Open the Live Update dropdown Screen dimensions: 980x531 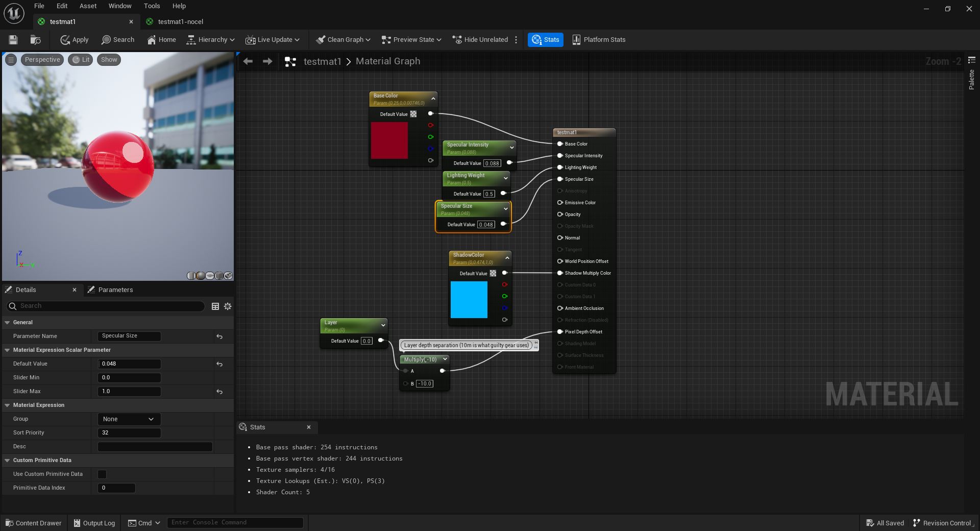[x=273, y=40]
